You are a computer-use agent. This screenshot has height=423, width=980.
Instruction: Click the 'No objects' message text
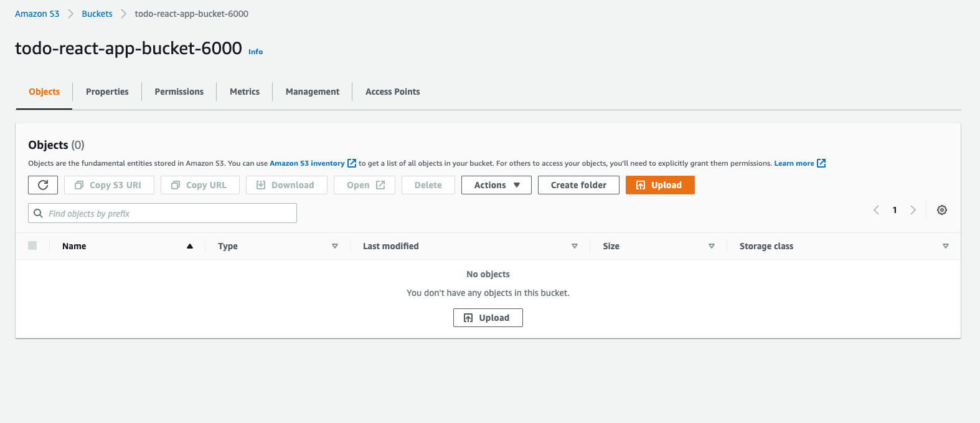488,274
